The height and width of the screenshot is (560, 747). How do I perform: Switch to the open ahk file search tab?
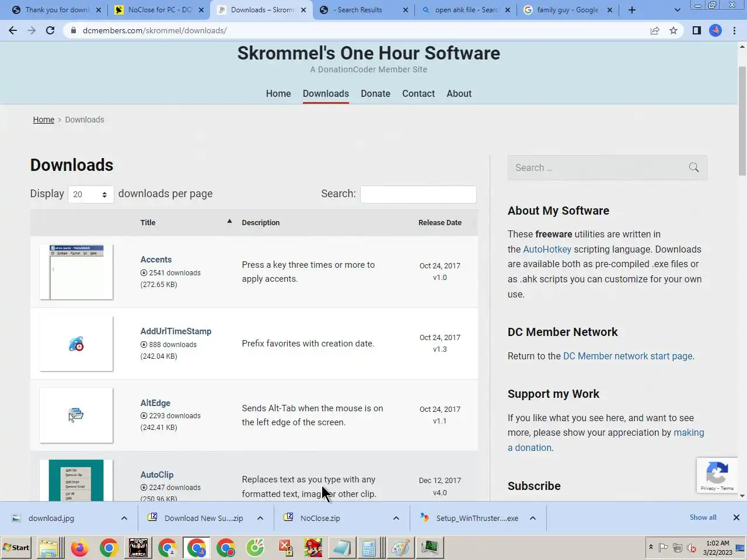[x=465, y=10]
